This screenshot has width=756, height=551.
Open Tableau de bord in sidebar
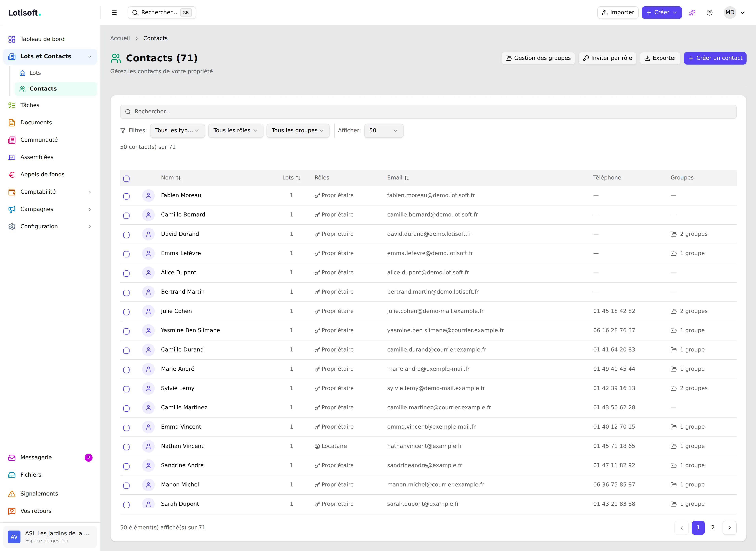click(50, 39)
